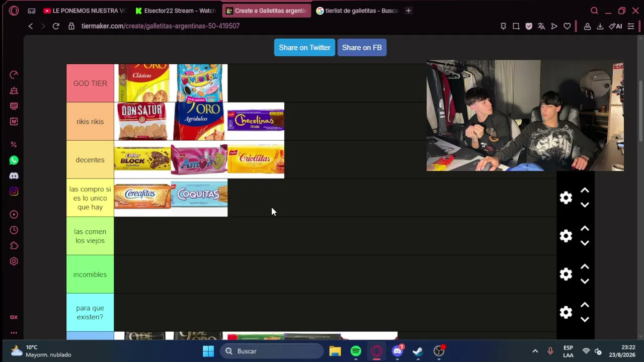Viewport: 644px width, 362px height.
Task: Click the site lock icon beside the URL
Action: 71,26
